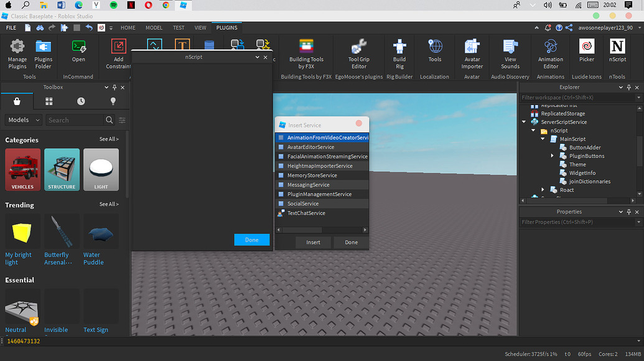The height and width of the screenshot is (361, 644).
Task: Open the TEST ribbon tab
Action: tap(179, 27)
